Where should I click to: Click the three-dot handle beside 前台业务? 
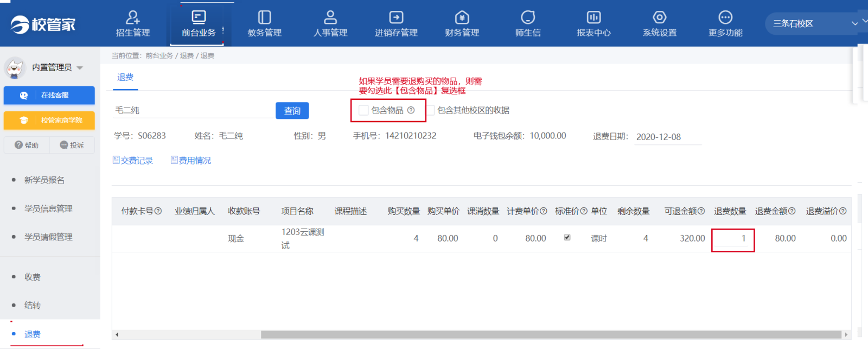pyautogui.click(x=223, y=30)
